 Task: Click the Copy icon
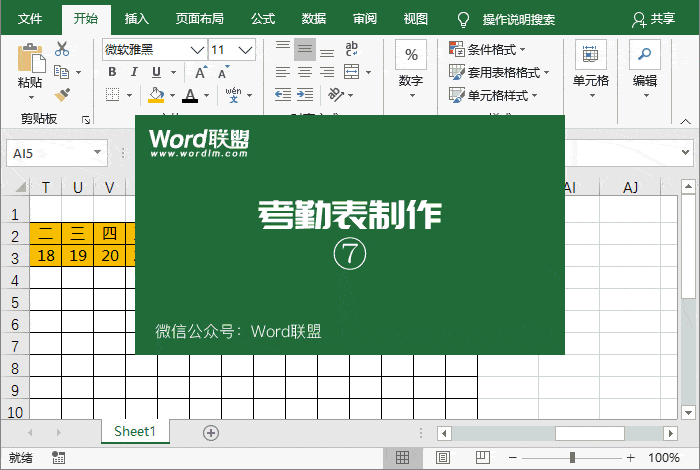(x=61, y=72)
